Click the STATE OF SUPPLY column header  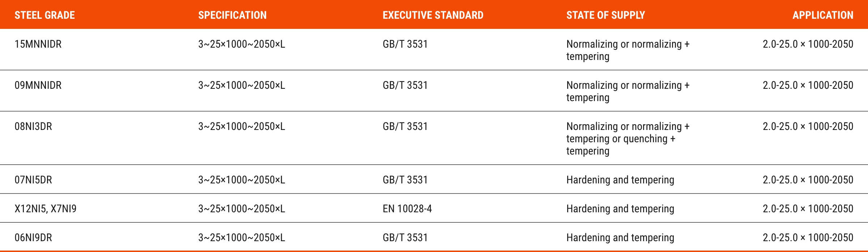point(605,15)
